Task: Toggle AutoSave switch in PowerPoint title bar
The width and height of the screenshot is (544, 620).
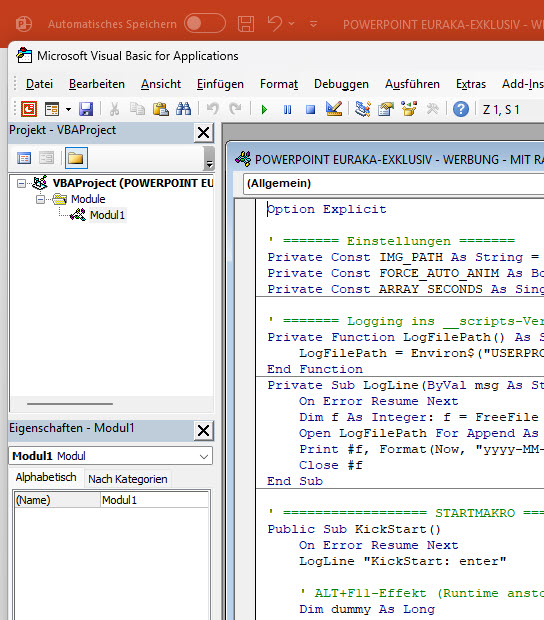Action: pos(205,24)
